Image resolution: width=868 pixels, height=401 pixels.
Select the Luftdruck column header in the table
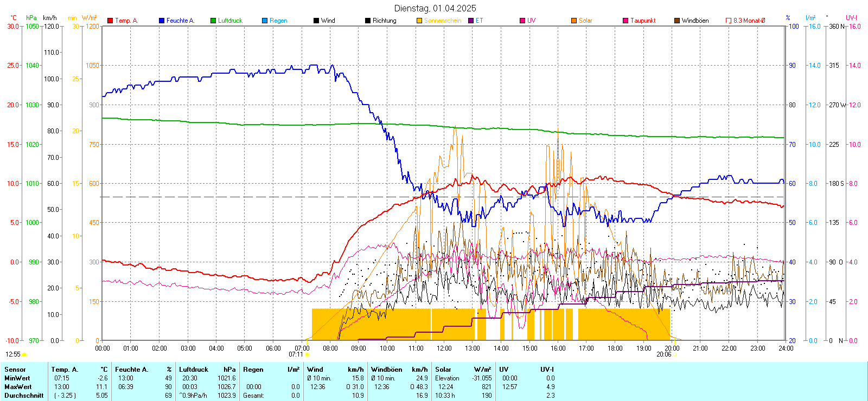click(x=194, y=370)
